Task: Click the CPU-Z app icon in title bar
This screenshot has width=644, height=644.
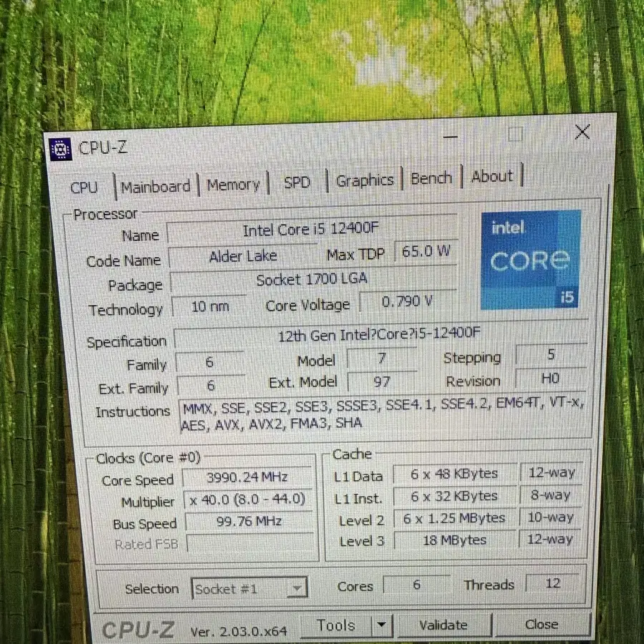Action: (x=60, y=149)
